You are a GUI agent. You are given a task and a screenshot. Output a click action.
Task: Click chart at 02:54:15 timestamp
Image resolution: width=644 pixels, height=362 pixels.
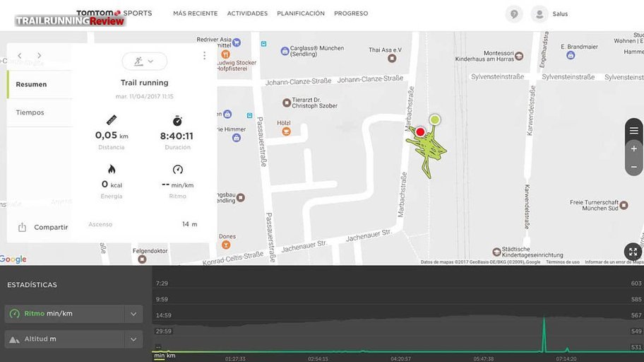click(318, 358)
